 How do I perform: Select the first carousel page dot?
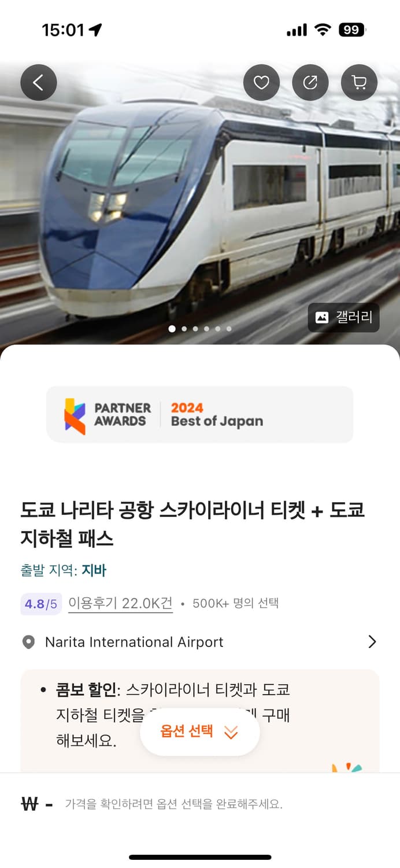pos(172,329)
